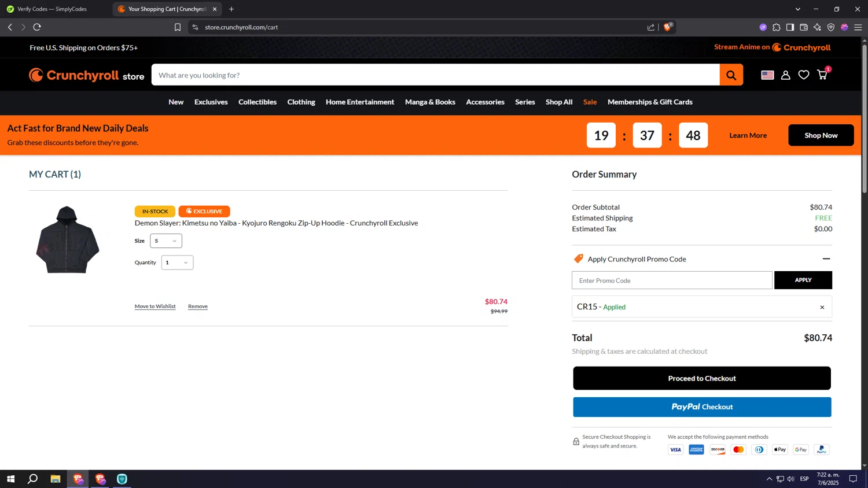
Task: Open the VPN shield app on taskbar
Action: pos(122,479)
